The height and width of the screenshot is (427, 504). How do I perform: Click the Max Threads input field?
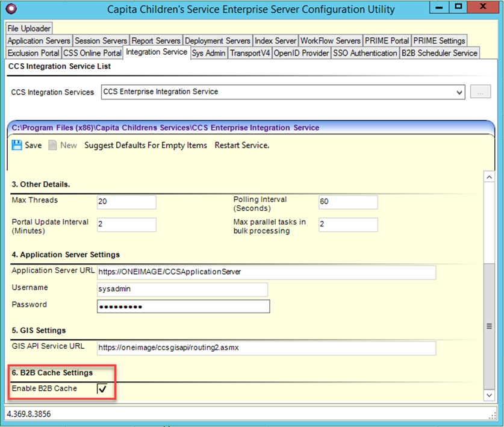[126, 202]
